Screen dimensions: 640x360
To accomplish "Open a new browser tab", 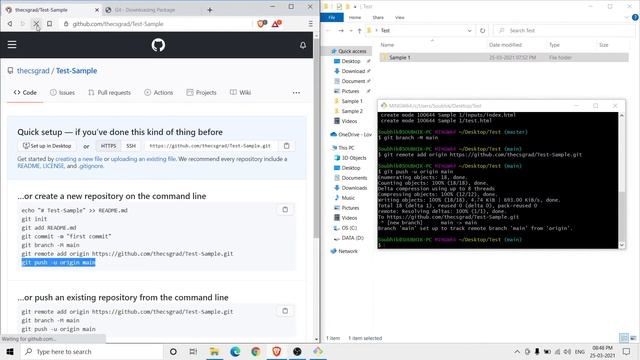I will click(210, 10).
